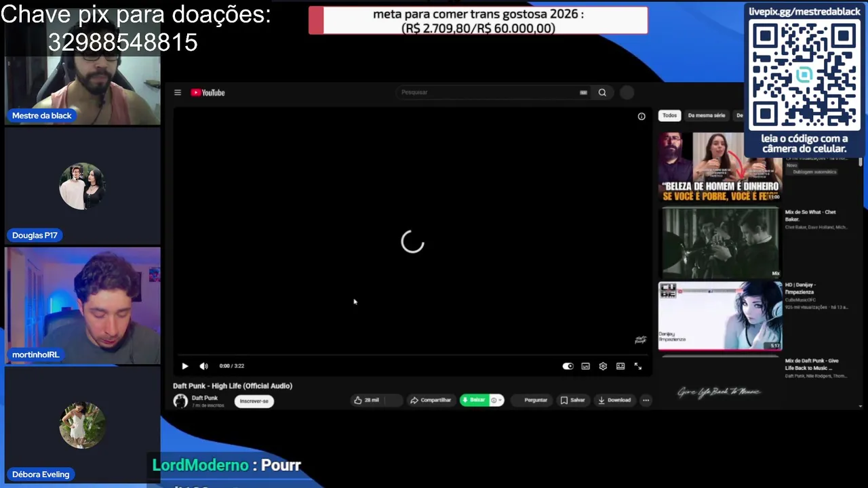Click the Compartilhar share button
Image resolution: width=868 pixels, height=488 pixels.
click(431, 401)
